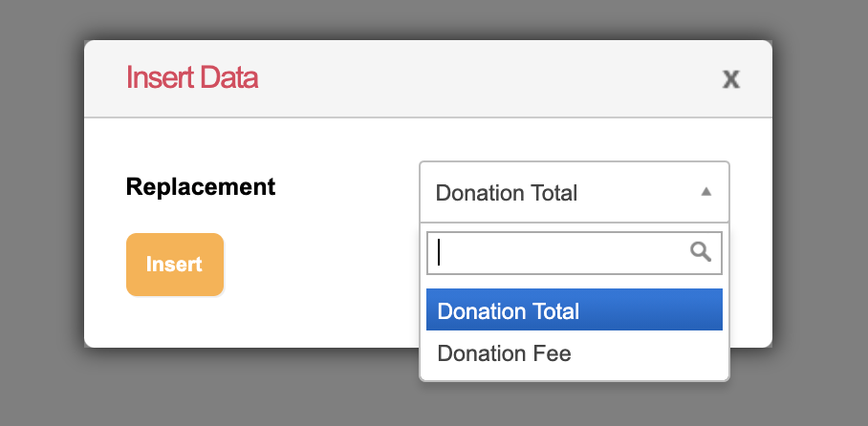Image resolution: width=868 pixels, height=426 pixels.
Task: Click the blue highlighted dropdown row
Action: click(x=574, y=310)
